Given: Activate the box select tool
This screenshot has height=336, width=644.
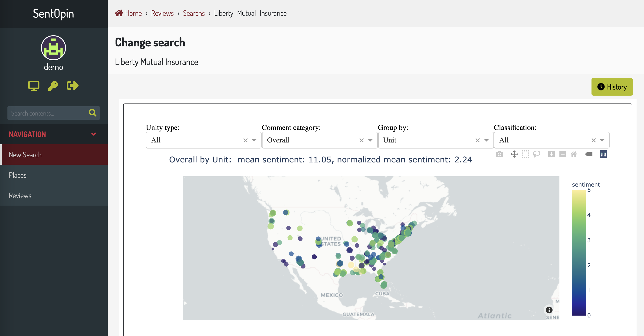Looking at the screenshot, I should click(x=525, y=154).
